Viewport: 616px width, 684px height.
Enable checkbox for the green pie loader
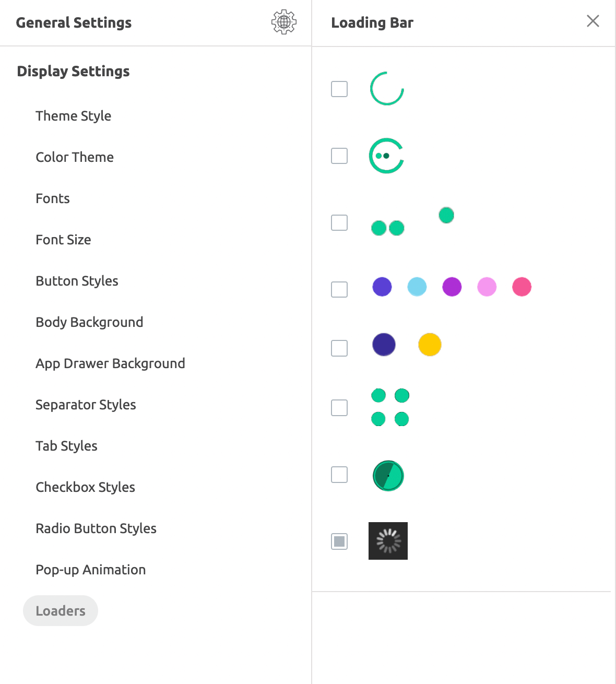[x=339, y=475]
